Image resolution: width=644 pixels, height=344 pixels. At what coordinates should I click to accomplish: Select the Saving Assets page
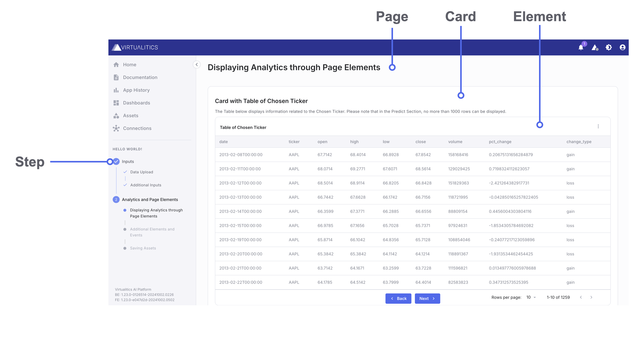(x=143, y=248)
